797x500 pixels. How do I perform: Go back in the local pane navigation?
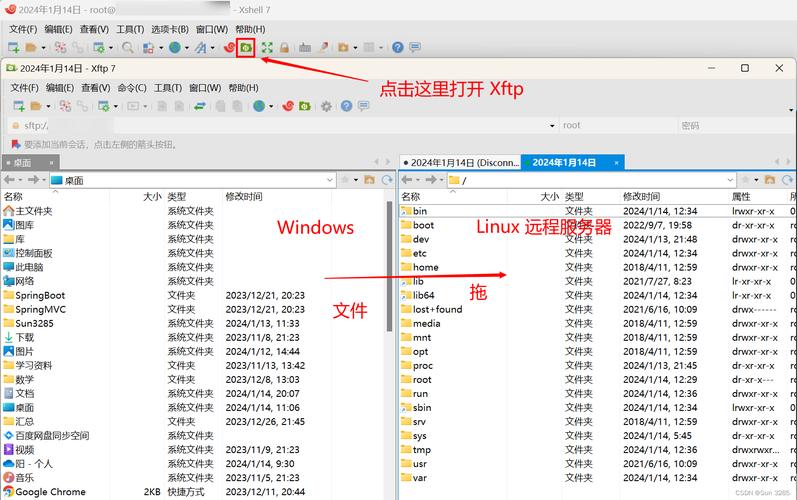pyautogui.click(x=9, y=180)
